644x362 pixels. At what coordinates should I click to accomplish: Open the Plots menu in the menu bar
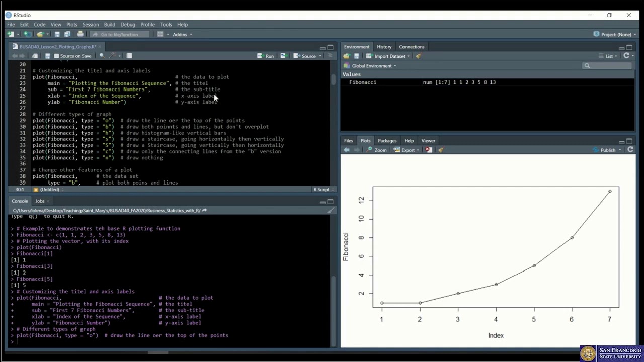(x=72, y=24)
